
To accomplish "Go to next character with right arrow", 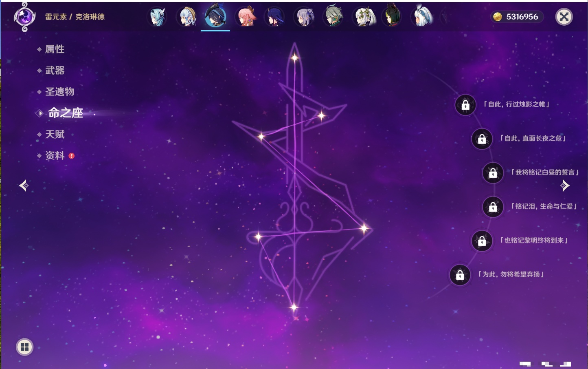I will pos(565,186).
